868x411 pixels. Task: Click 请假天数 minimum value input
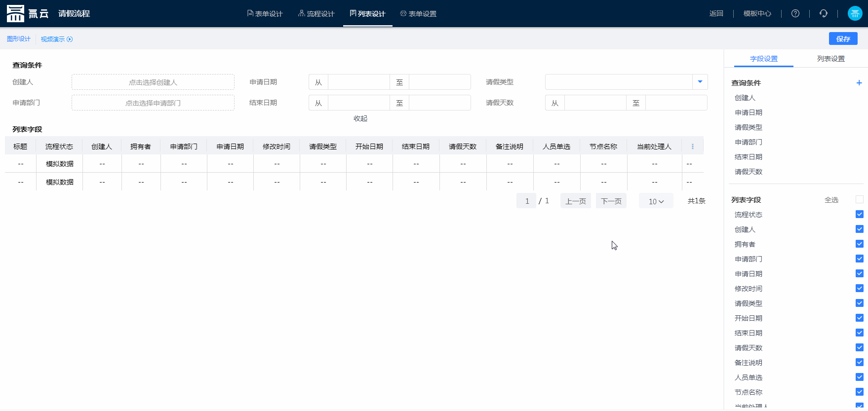click(595, 103)
